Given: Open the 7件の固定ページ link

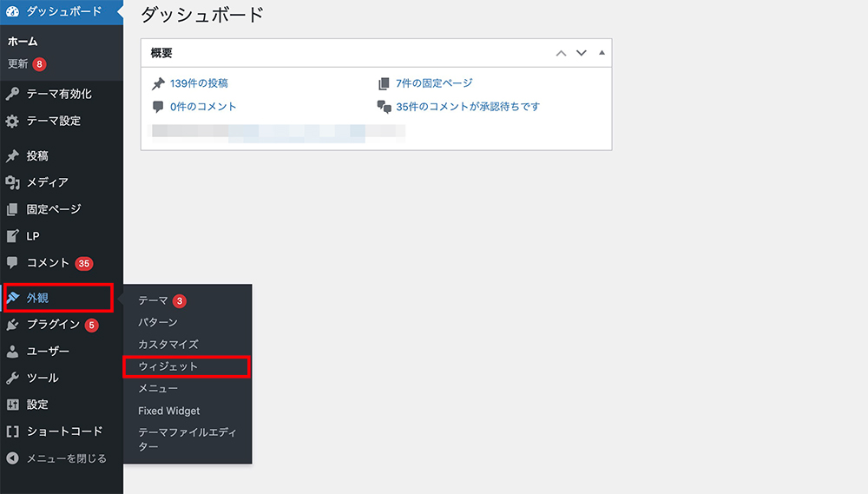Looking at the screenshot, I should coord(435,83).
